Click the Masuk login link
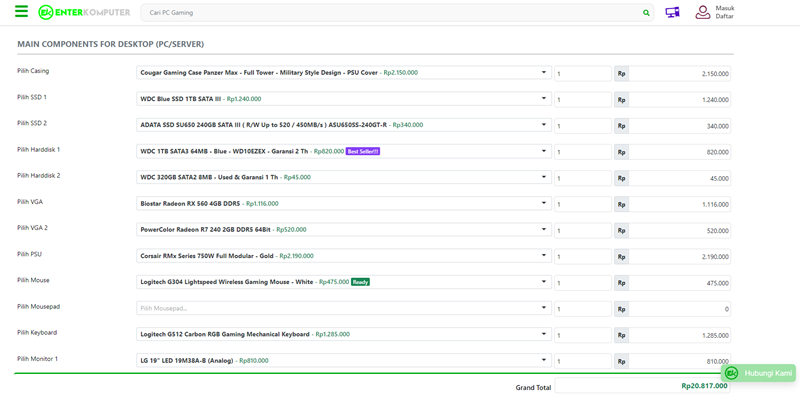This screenshot has width=800, height=403. pos(725,8)
